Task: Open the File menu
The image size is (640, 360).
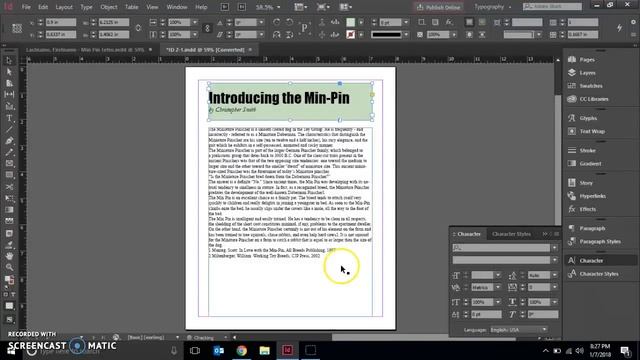Action: 26,7
